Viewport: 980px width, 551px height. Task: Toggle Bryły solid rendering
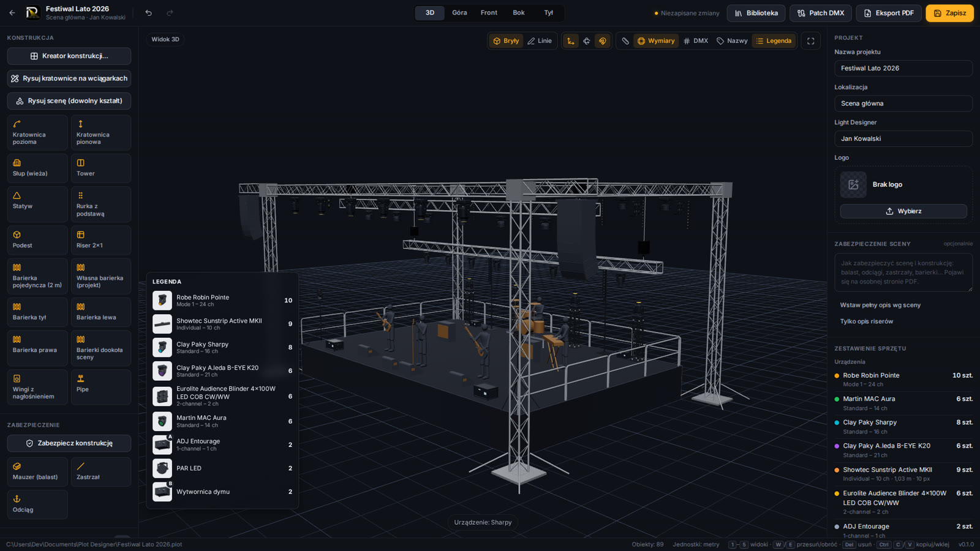click(506, 41)
